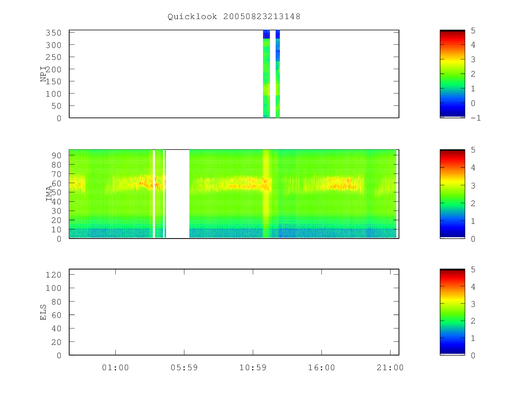Click the 01:00 time tick label
532x399 pixels.
tap(115, 368)
